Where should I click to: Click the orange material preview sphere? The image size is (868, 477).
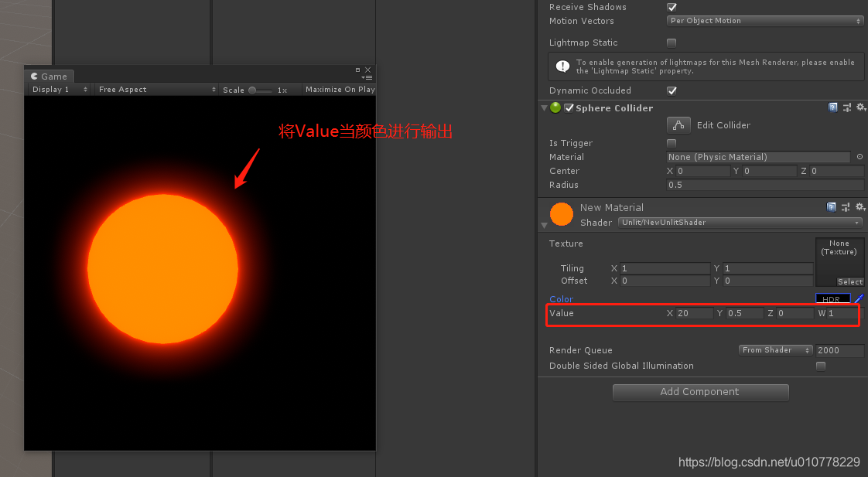coord(562,214)
